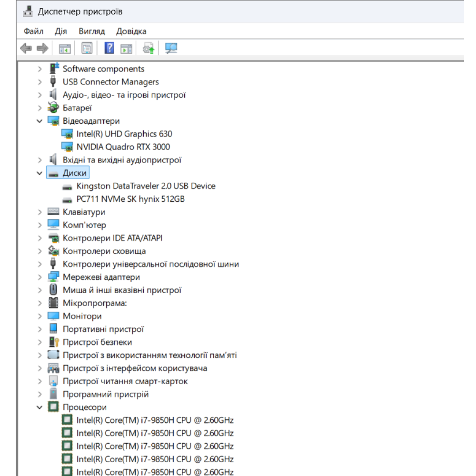Open the Вигляд menu
The height and width of the screenshot is (476, 476).
tap(91, 31)
